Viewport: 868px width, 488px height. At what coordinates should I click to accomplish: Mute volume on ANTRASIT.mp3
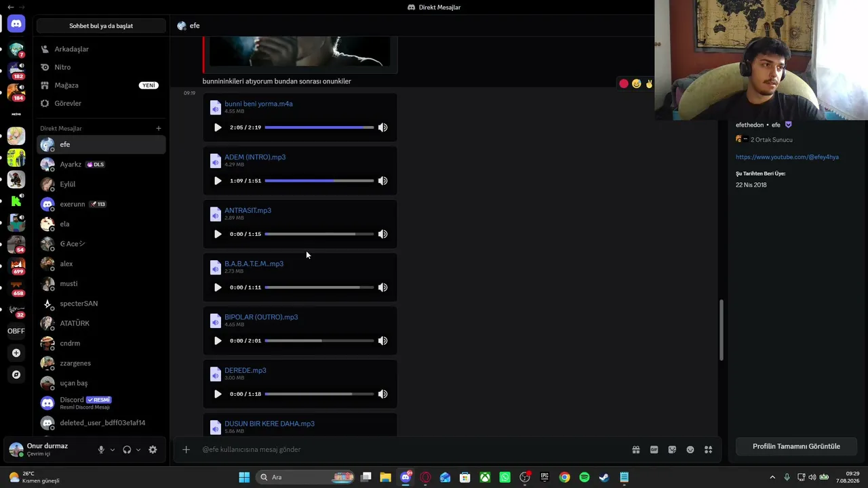click(x=382, y=234)
